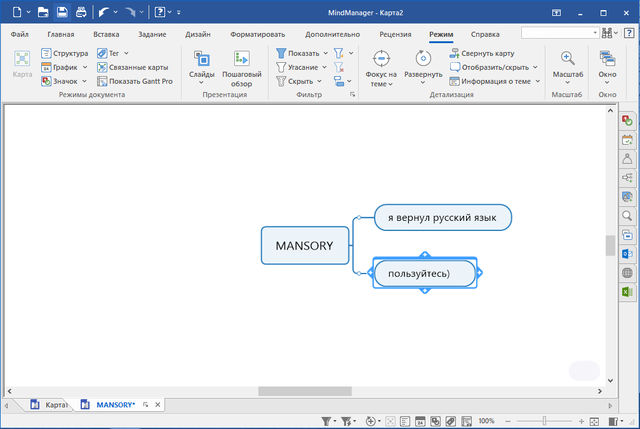Open the Структура outline view
640x429 pixels.
tap(64, 53)
